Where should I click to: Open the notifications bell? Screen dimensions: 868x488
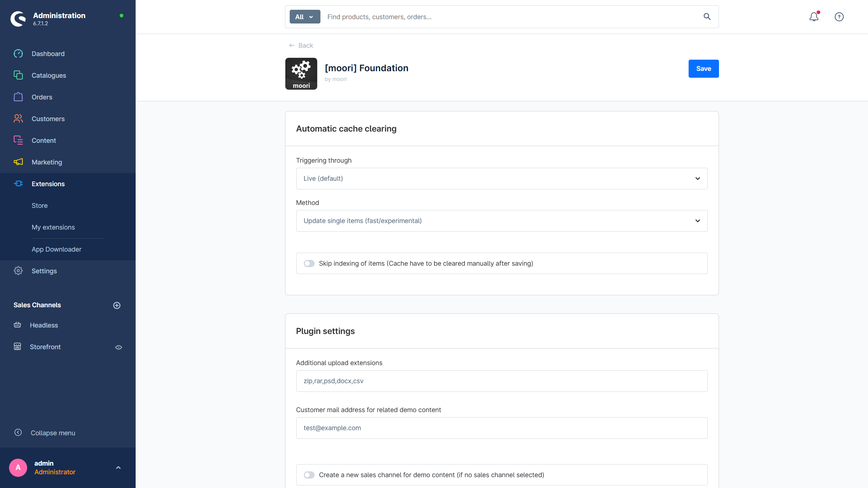click(x=814, y=17)
